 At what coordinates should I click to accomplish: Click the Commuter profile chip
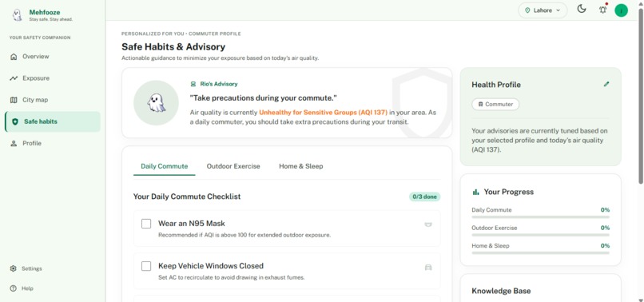[x=495, y=105]
